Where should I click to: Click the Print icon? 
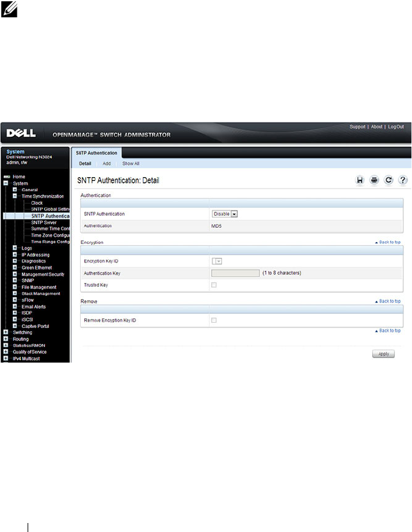[x=374, y=180]
